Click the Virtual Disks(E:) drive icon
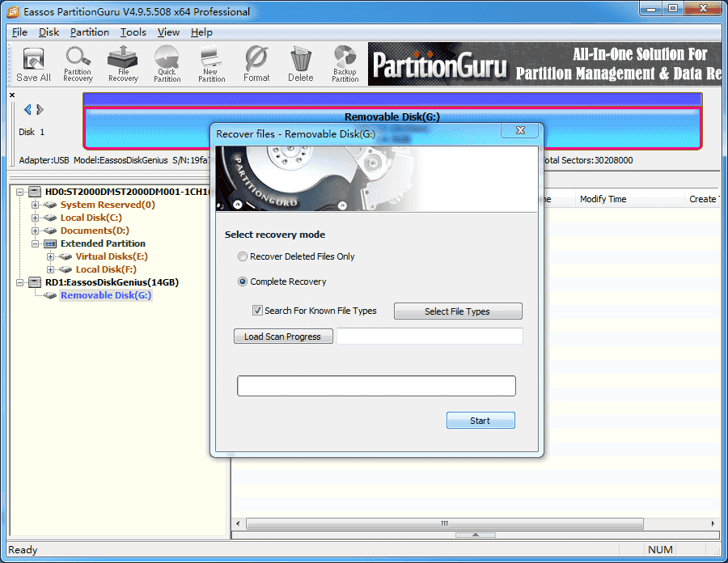Viewport: 728px width, 563px height. (66, 256)
